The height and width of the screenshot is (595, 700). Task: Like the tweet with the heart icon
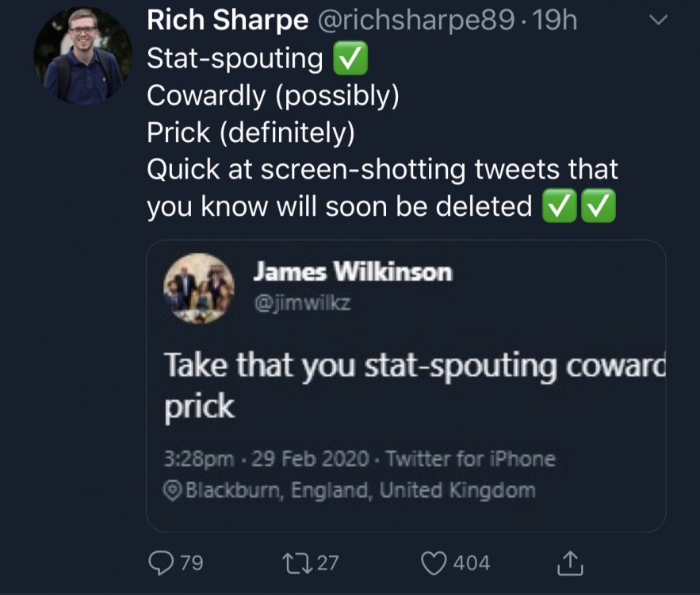(434, 562)
